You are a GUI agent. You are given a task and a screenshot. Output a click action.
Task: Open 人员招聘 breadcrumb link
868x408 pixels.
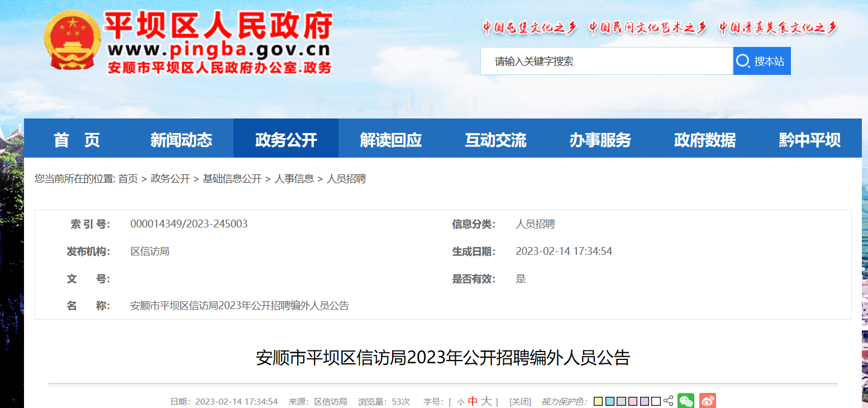[346, 179]
